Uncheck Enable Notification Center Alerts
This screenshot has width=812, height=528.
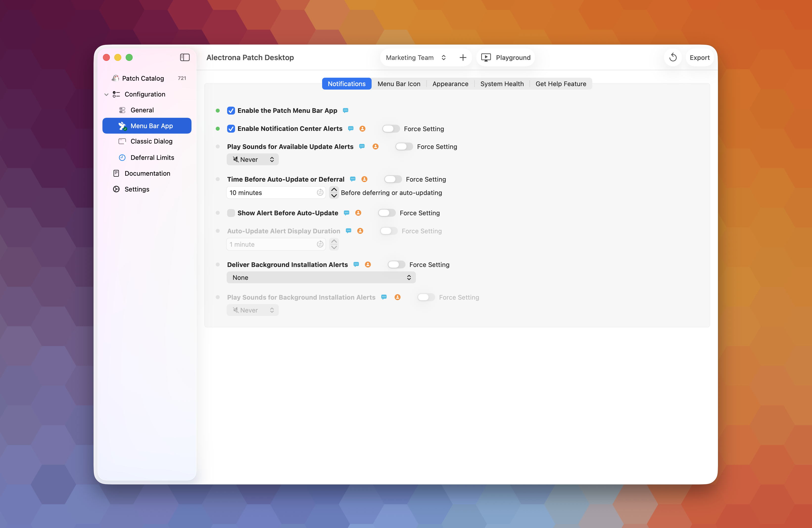click(231, 129)
